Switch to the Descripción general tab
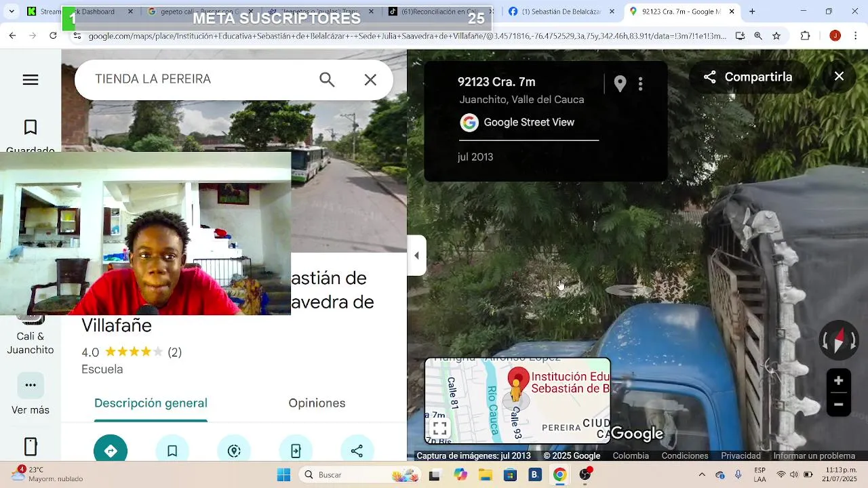 coord(151,403)
